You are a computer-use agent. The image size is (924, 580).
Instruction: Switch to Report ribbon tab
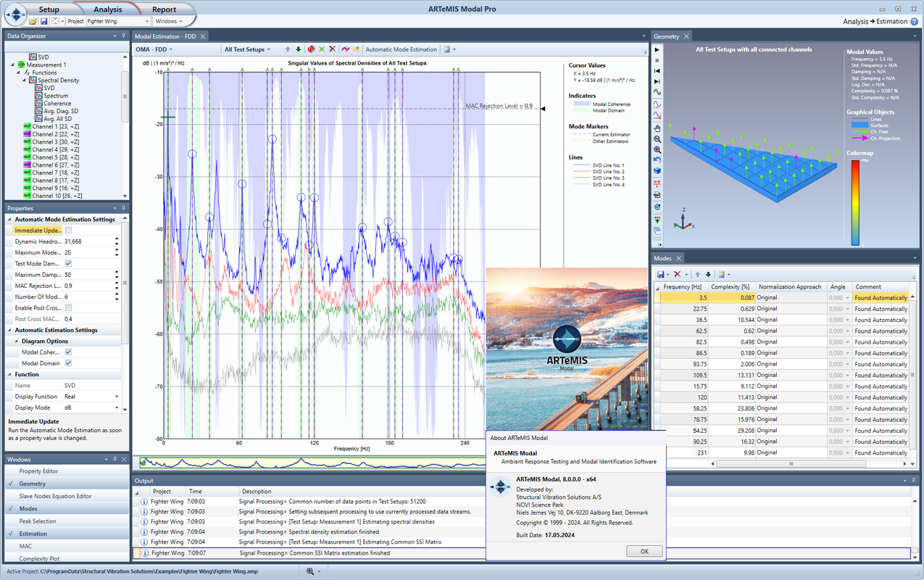(x=164, y=9)
